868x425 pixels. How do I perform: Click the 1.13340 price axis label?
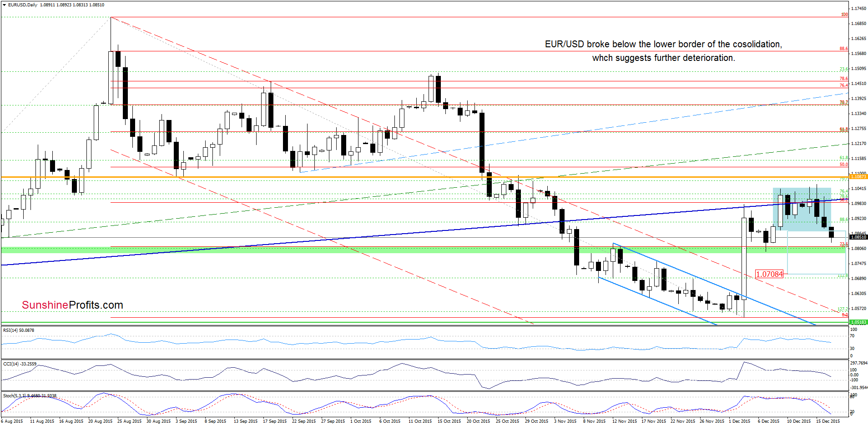click(858, 114)
